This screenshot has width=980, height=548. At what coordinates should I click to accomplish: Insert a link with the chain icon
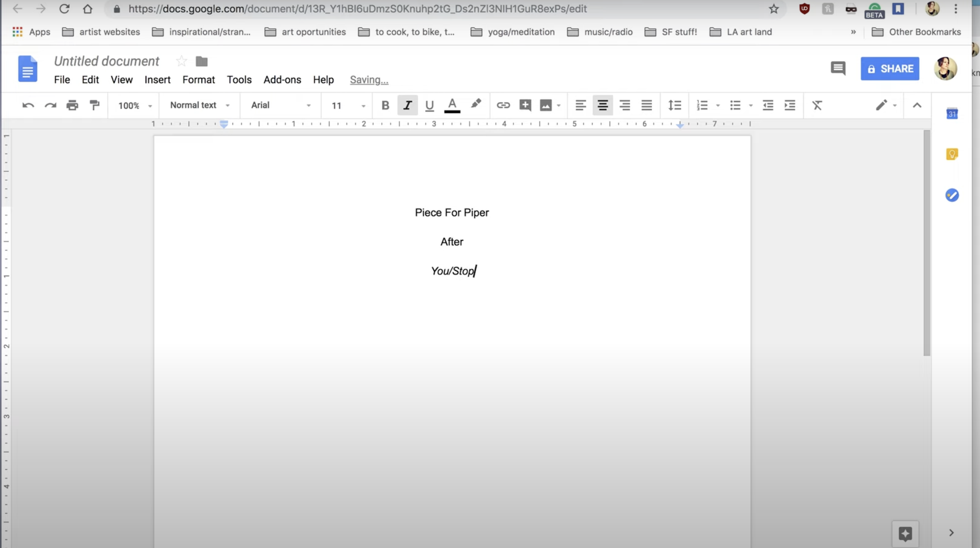(x=503, y=105)
